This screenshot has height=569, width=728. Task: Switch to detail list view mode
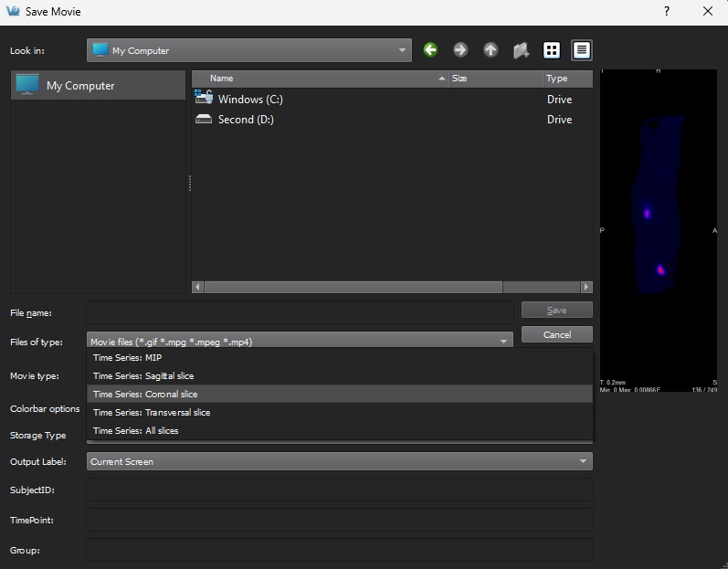(582, 50)
